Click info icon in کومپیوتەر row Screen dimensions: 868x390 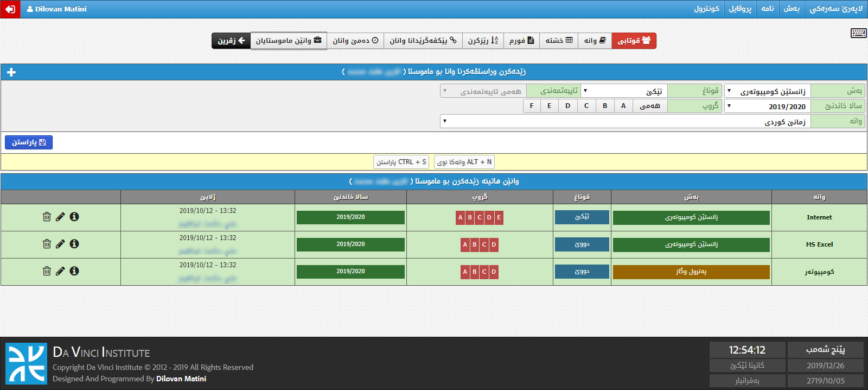[74, 271]
